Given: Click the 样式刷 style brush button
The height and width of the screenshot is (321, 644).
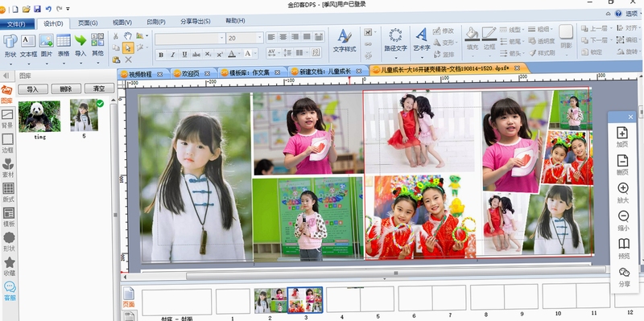Looking at the screenshot, I should [542, 53].
